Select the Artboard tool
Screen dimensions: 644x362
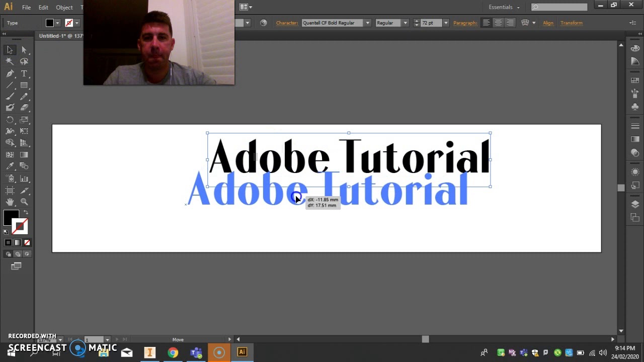coord(10,191)
